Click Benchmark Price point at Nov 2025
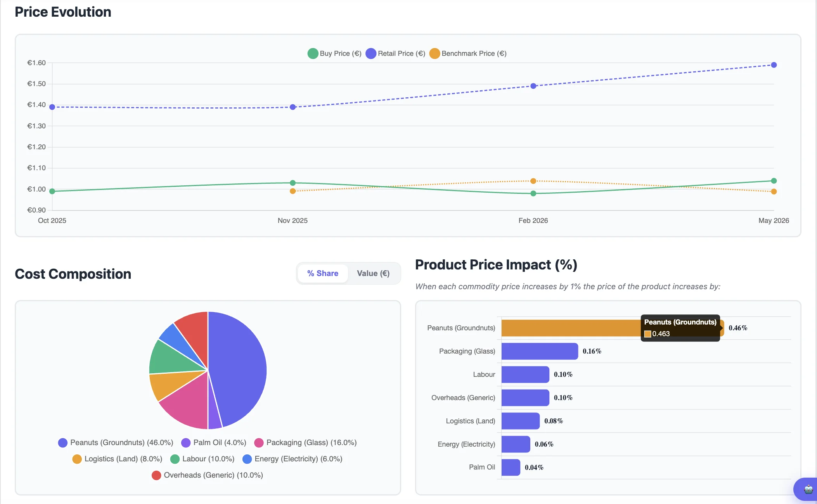This screenshot has height=504, width=817. [293, 191]
